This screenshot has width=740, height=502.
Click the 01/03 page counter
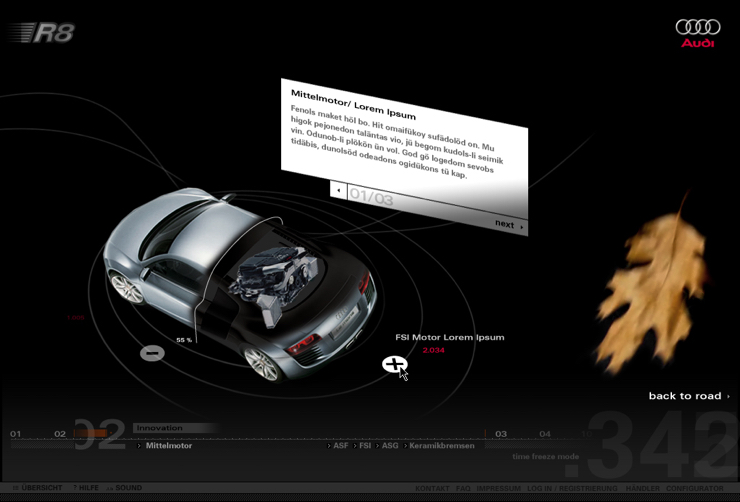(x=371, y=197)
